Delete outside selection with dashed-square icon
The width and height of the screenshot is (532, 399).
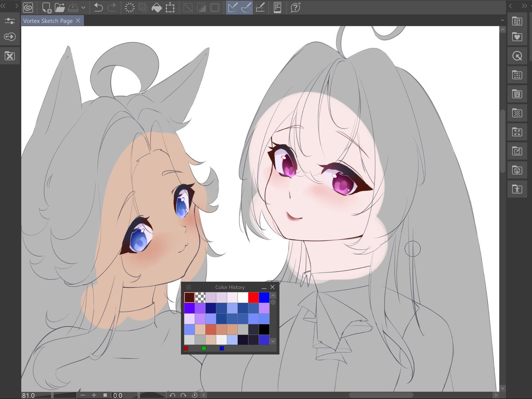(143, 7)
